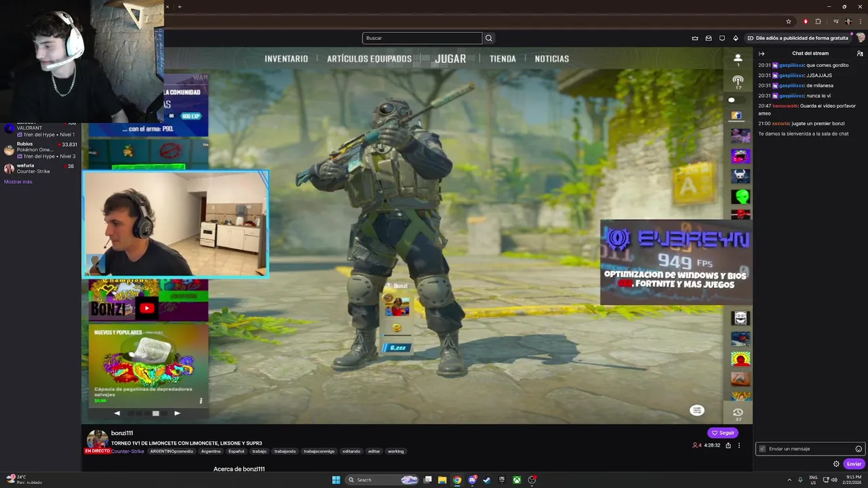Click the chat bubble icon near character
Image resolution: width=868 pixels, height=488 pixels.
(x=697, y=410)
